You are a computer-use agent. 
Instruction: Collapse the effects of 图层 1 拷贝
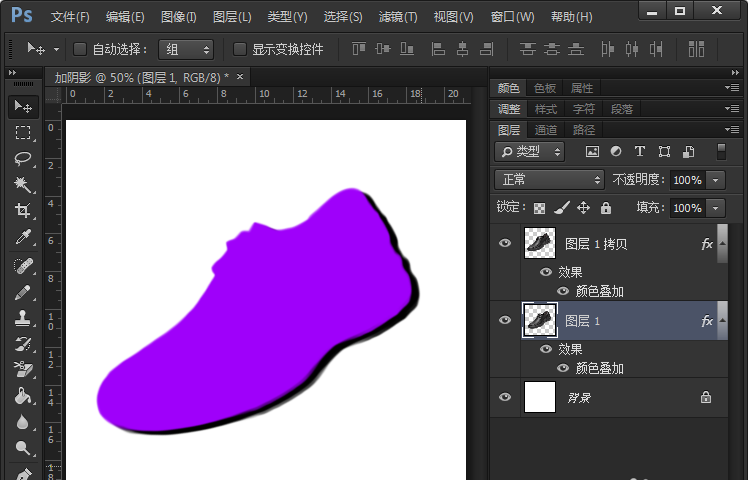point(722,243)
